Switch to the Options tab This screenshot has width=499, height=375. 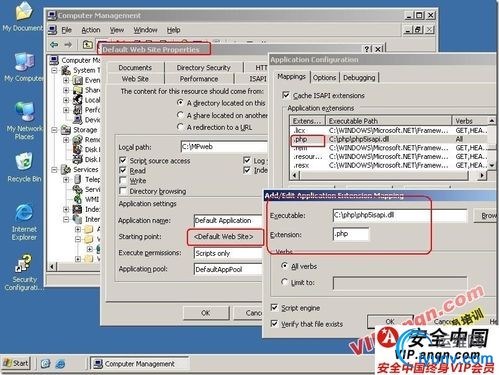pyautogui.click(x=324, y=78)
